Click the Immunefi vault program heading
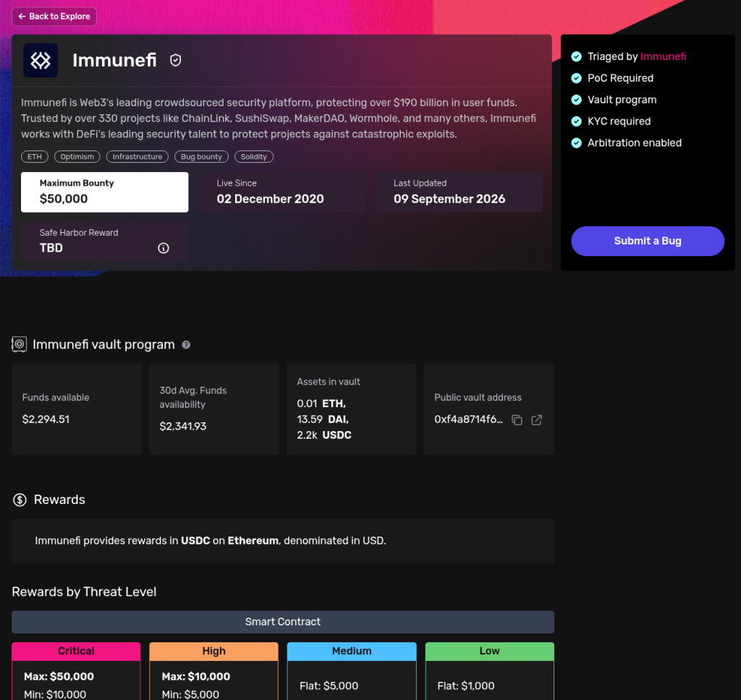The width and height of the screenshot is (741, 700). (103, 344)
